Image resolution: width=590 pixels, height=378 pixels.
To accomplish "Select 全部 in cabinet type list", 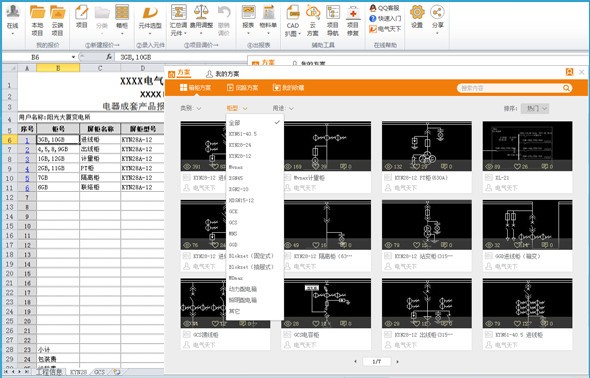I will [x=254, y=123].
